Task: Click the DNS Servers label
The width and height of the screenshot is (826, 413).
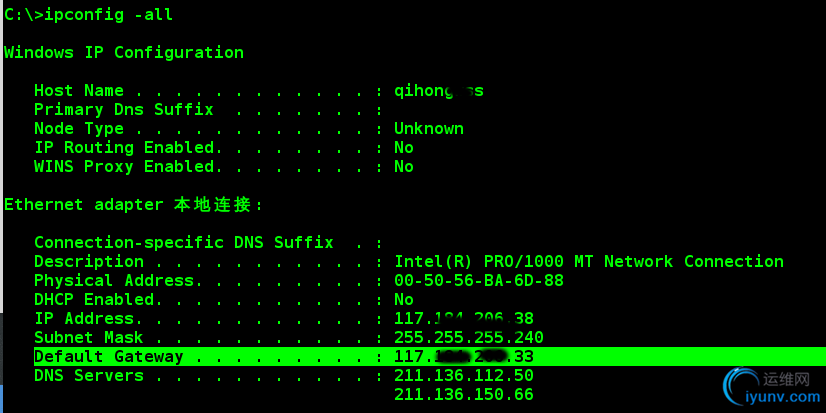Action: [x=88, y=375]
